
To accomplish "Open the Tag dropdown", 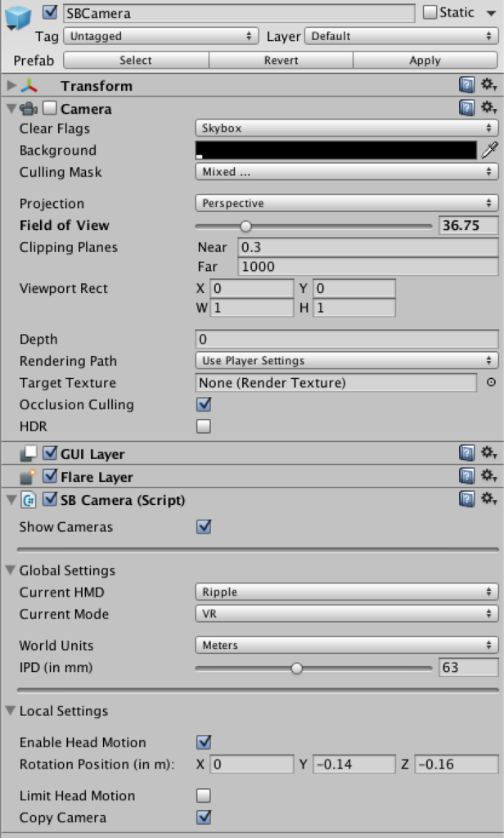I will click(x=161, y=36).
